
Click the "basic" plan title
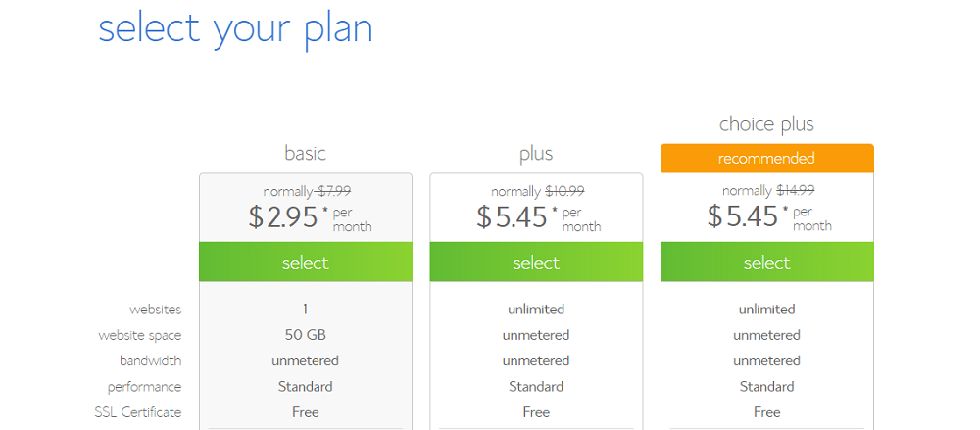tap(305, 154)
